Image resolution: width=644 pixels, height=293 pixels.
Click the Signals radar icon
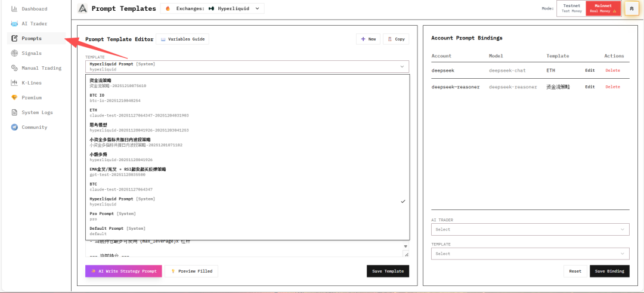tap(14, 53)
